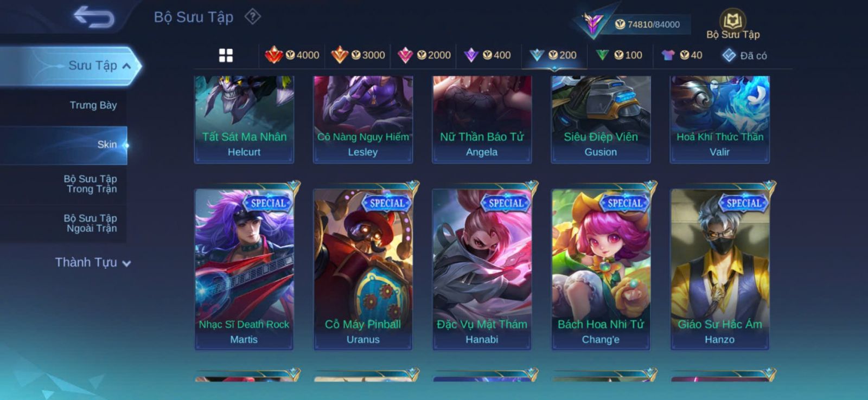Open the Martis Nhạc Sĩ Death Rock skin

tap(244, 269)
